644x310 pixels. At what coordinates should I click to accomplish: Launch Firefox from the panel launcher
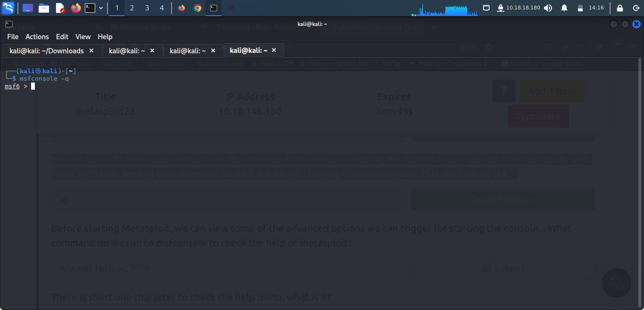pyautogui.click(x=75, y=8)
